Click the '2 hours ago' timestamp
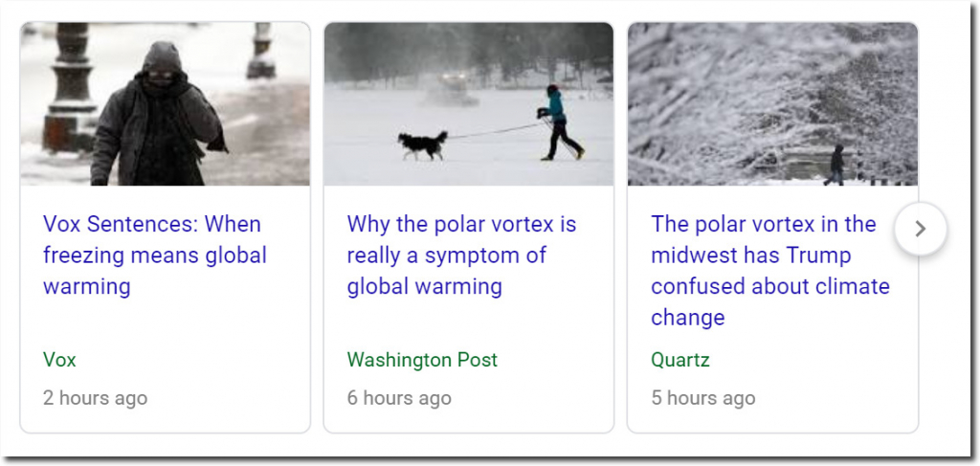 click(x=95, y=398)
